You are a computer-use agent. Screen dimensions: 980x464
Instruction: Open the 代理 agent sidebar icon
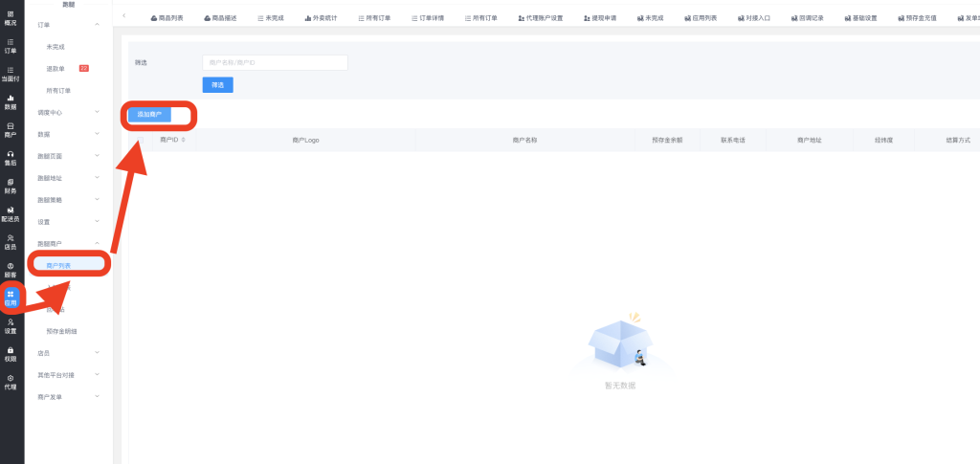tap(11, 382)
